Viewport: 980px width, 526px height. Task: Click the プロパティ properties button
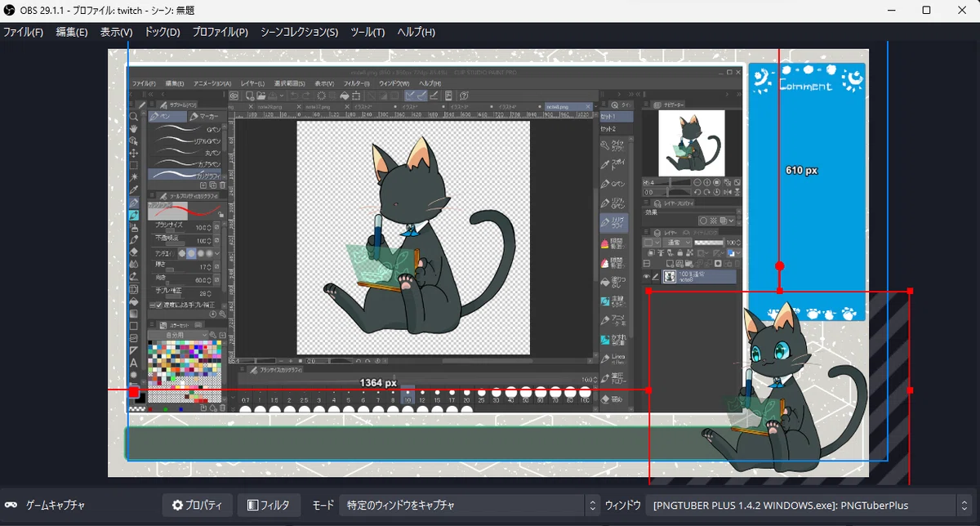pos(197,506)
